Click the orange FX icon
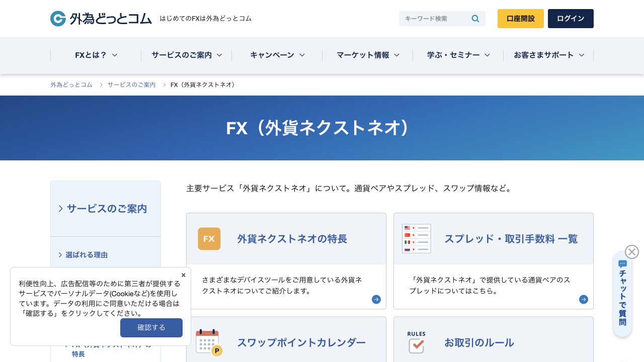 209,239
